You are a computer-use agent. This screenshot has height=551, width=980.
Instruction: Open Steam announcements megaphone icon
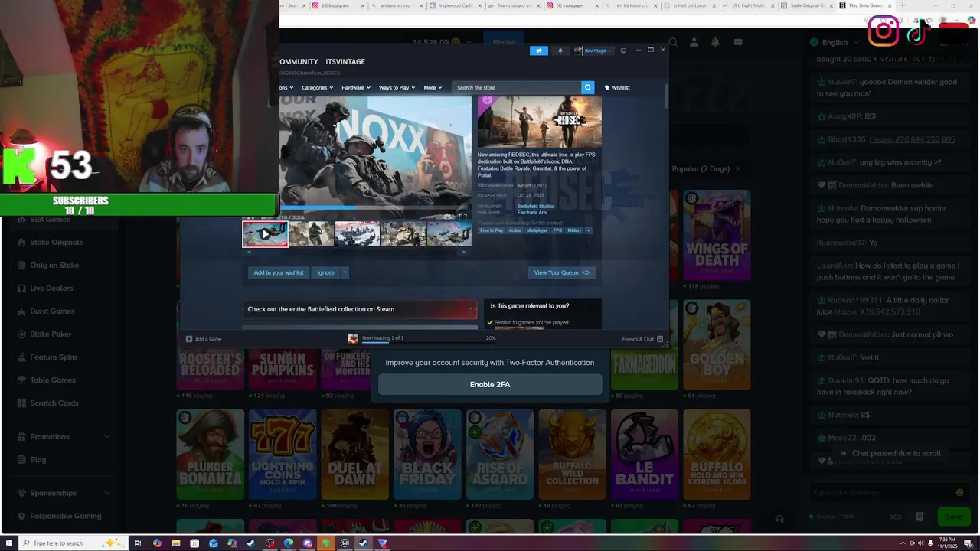(539, 51)
